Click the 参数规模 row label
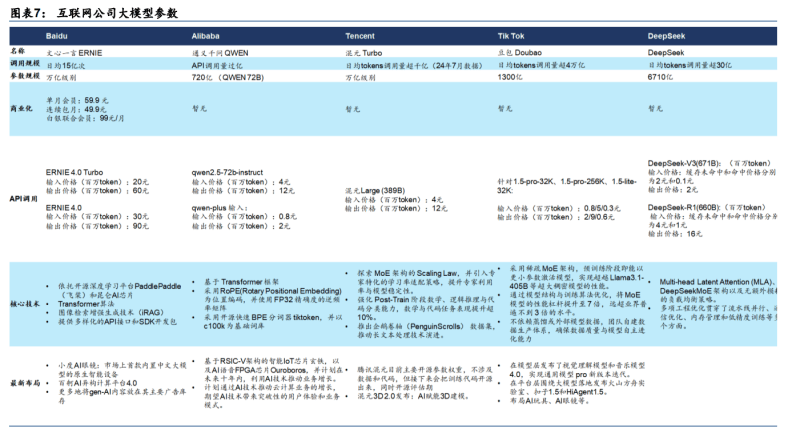 pos(25,75)
